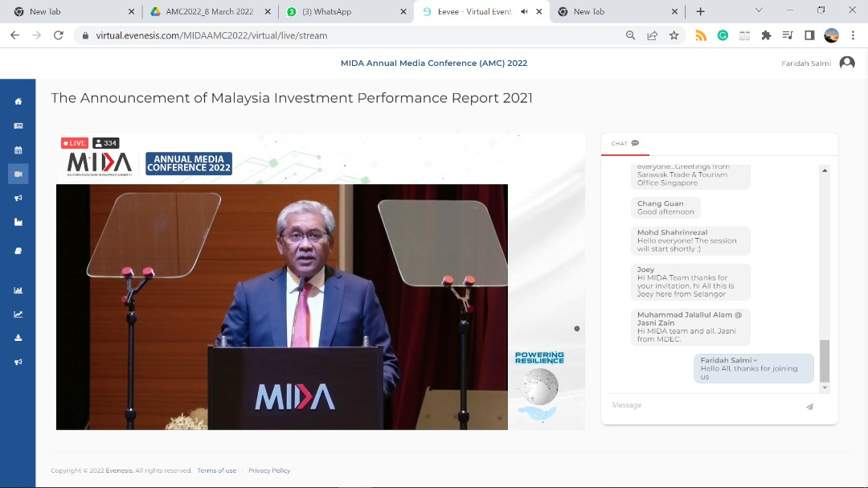Open the Home icon in the blue sidebar

pos(18,101)
